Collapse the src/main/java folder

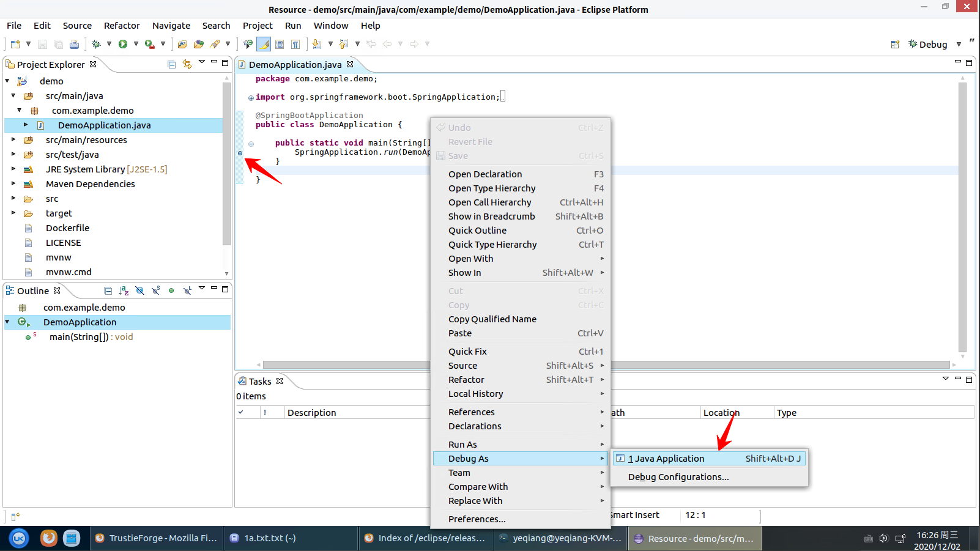point(13,95)
